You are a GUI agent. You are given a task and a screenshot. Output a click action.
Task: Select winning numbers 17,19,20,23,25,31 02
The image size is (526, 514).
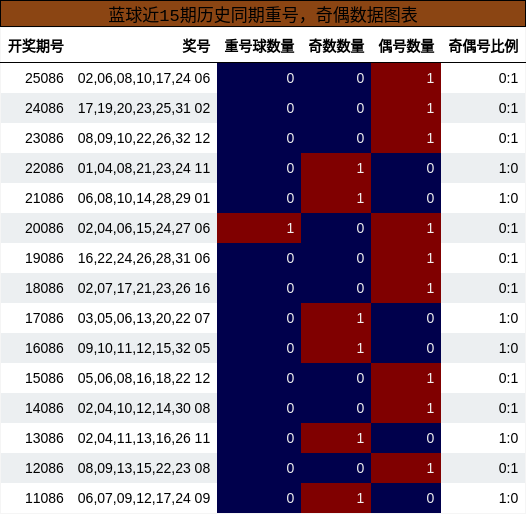point(144,108)
